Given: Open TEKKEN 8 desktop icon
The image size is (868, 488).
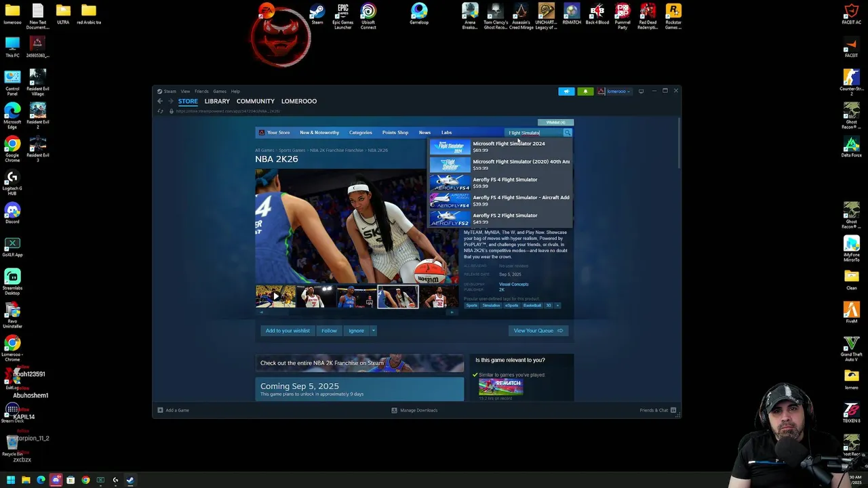Looking at the screenshot, I should point(852,412).
